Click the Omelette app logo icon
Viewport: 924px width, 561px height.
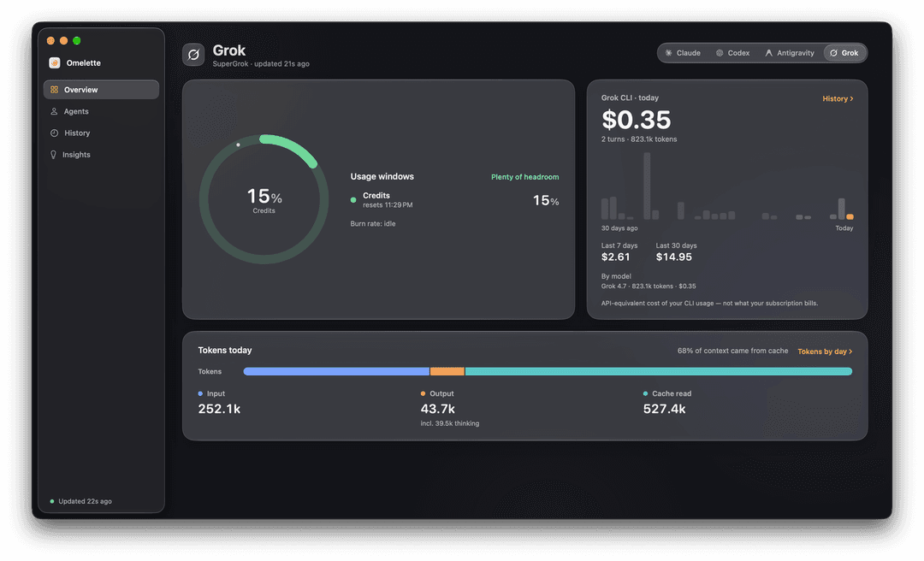click(54, 63)
